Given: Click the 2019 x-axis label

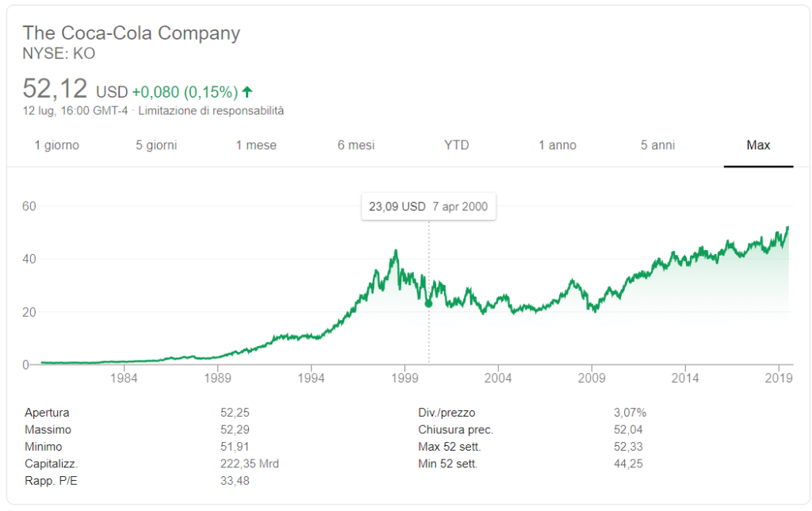Looking at the screenshot, I should (x=779, y=378).
